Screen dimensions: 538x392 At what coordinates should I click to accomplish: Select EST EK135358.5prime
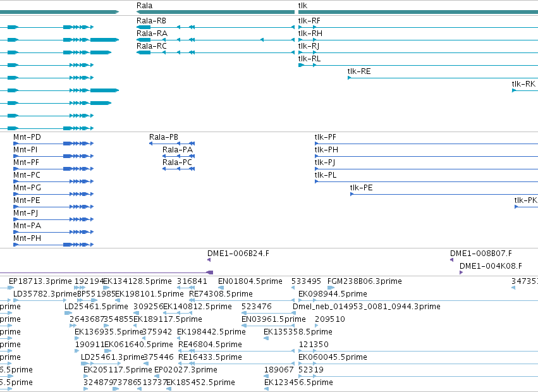266,338
